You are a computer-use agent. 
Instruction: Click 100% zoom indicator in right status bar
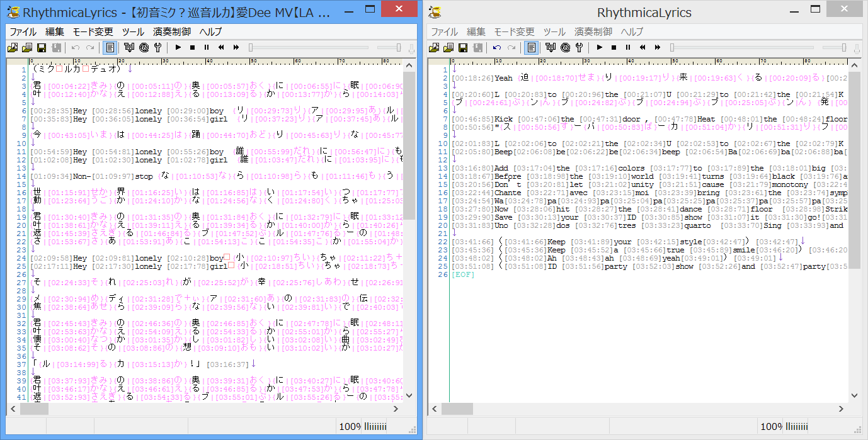[771, 427]
